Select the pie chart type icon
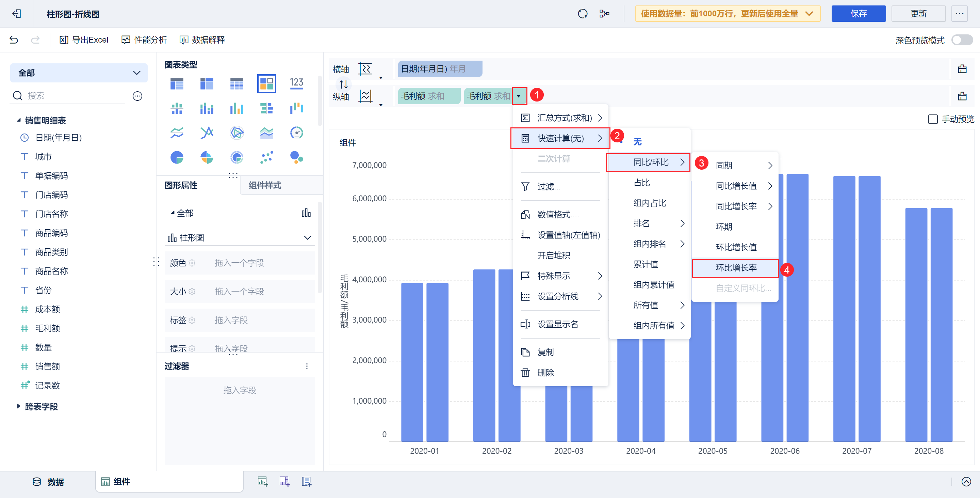 coord(177,157)
